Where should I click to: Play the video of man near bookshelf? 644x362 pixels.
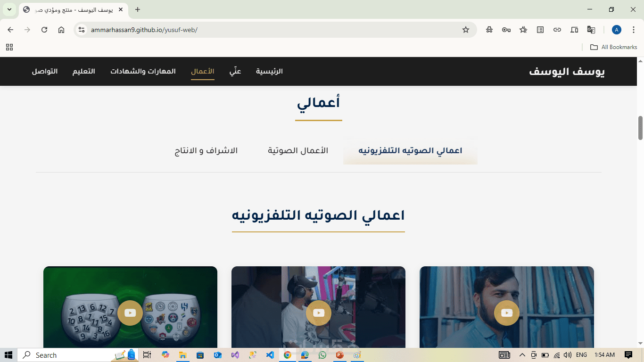507,313
